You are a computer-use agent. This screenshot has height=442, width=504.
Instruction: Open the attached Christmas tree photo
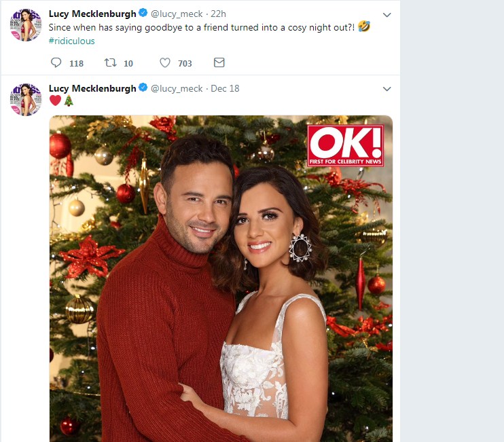click(x=221, y=278)
